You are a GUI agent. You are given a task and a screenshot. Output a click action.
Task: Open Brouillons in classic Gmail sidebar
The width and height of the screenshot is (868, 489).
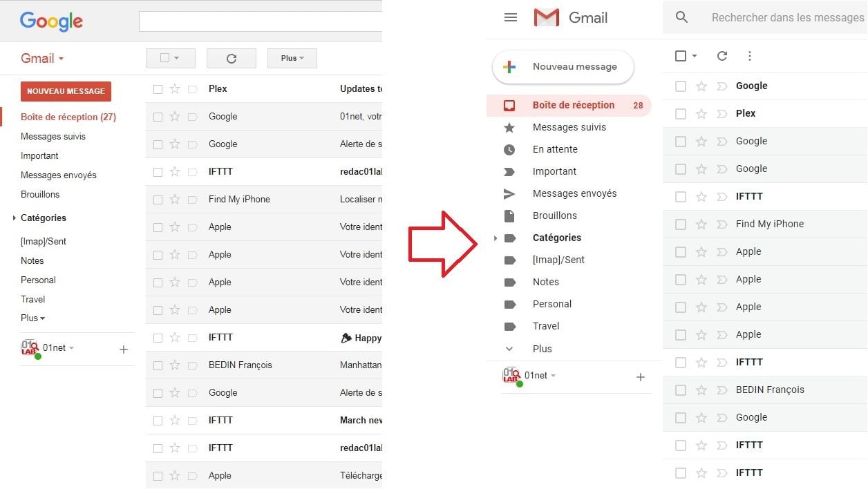(40, 194)
